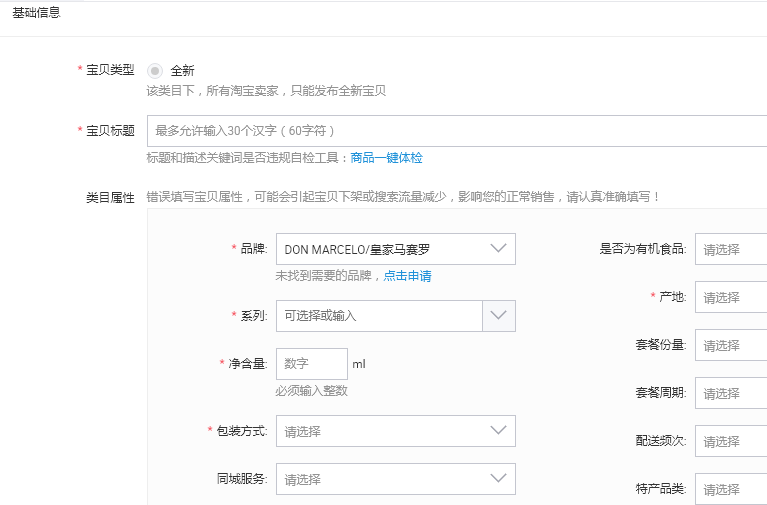Open the 同城服务 dropdown
The height and width of the screenshot is (505, 767).
(x=396, y=479)
